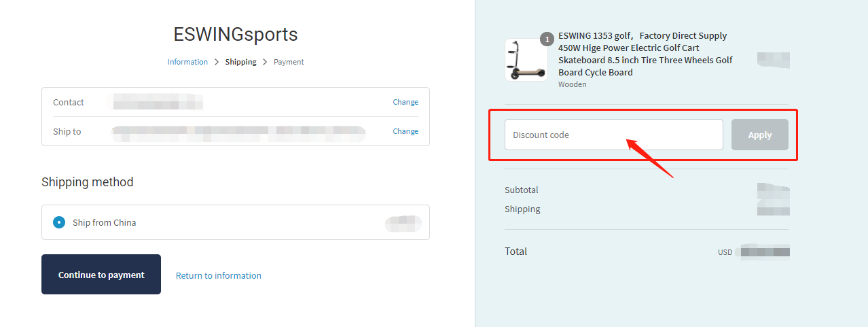This screenshot has width=868, height=327.
Task: Click the ESWING 1353 golf product title
Action: 645,54
